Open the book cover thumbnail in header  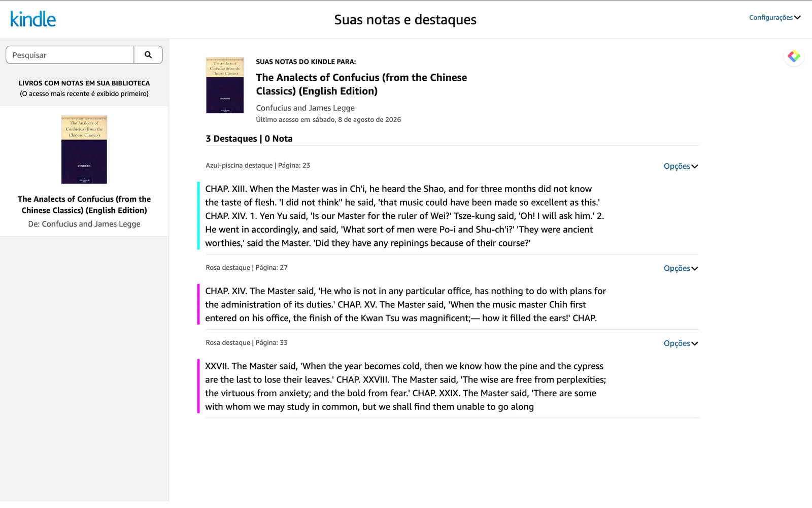(225, 85)
